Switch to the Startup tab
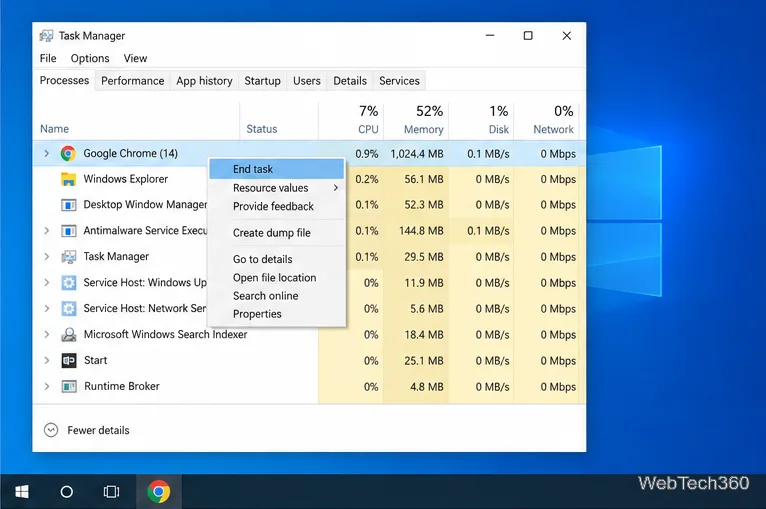Image resolution: width=766 pixels, height=509 pixels. click(262, 81)
